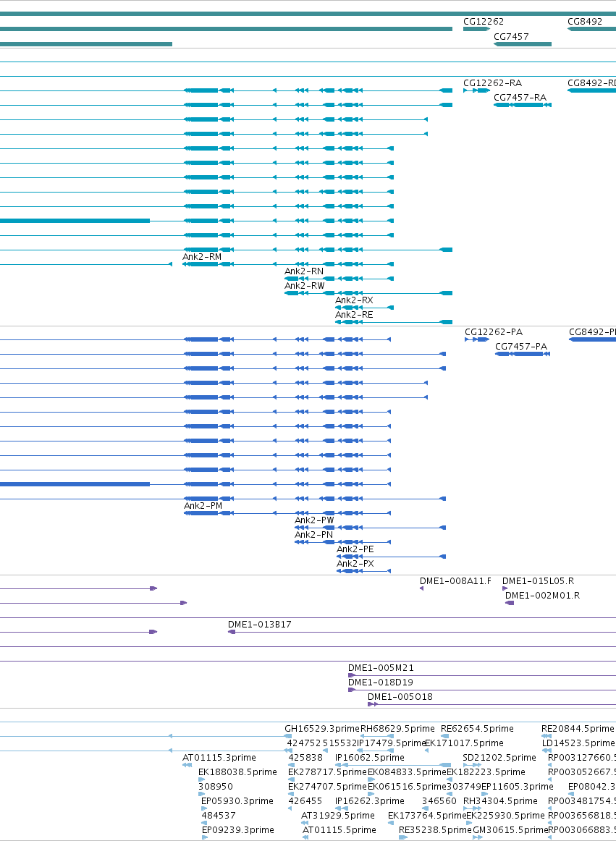Click the EP11605.3prime EST label

click(x=518, y=787)
